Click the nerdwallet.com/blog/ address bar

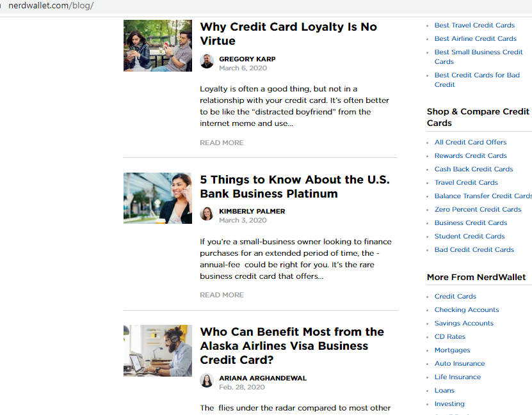pos(51,6)
